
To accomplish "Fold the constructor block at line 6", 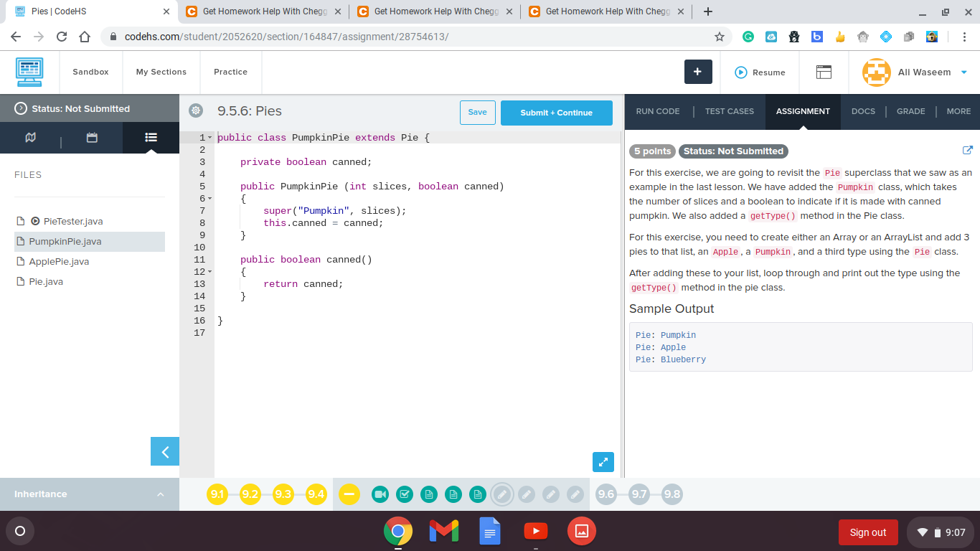I will click(x=209, y=199).
